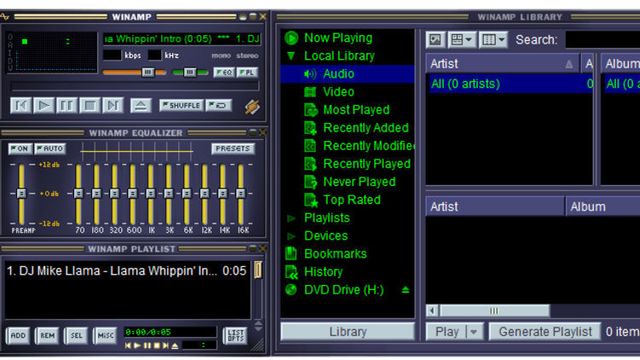640x360 pixels.
Task: Click the playlist ADD button
Action: click(18, 336)
